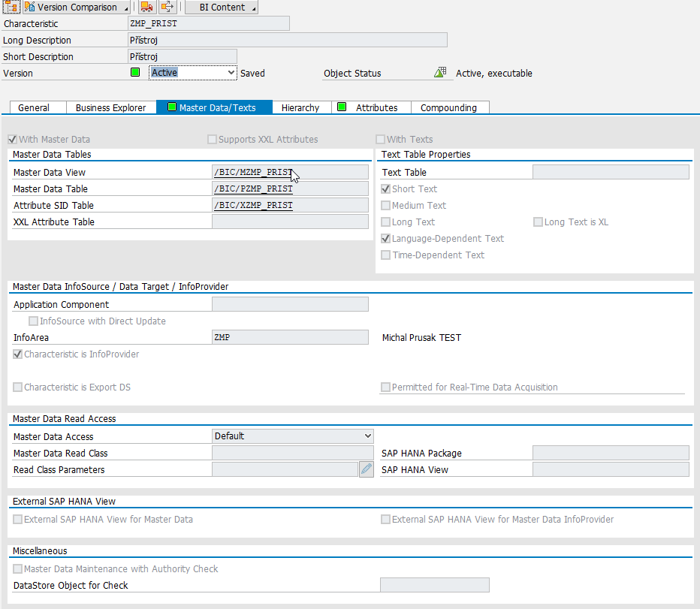Click the green indicator on Attributes tab

pyautogui.click(x=342, y=107)
